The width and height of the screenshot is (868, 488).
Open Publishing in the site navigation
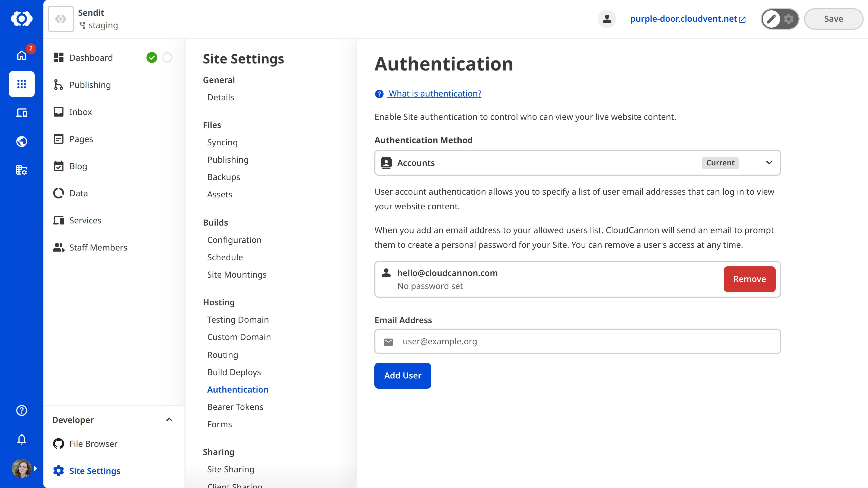(90, 85)
